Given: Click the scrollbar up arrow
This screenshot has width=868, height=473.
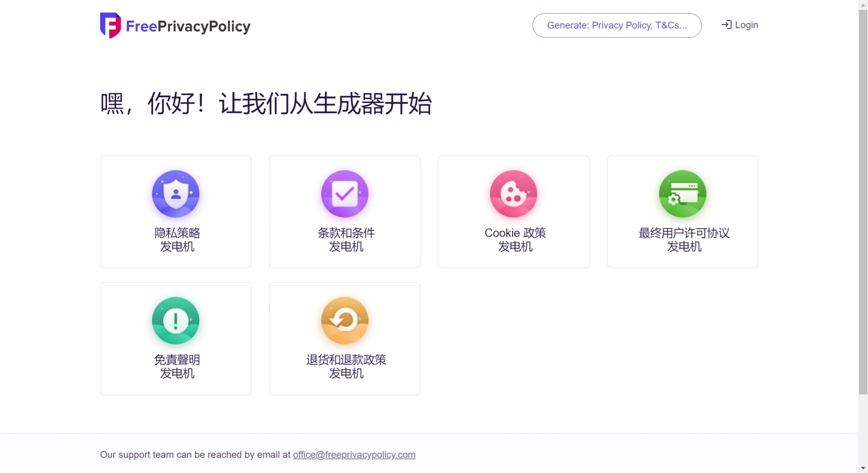Looking at the screenshot, I should (863, 4).
